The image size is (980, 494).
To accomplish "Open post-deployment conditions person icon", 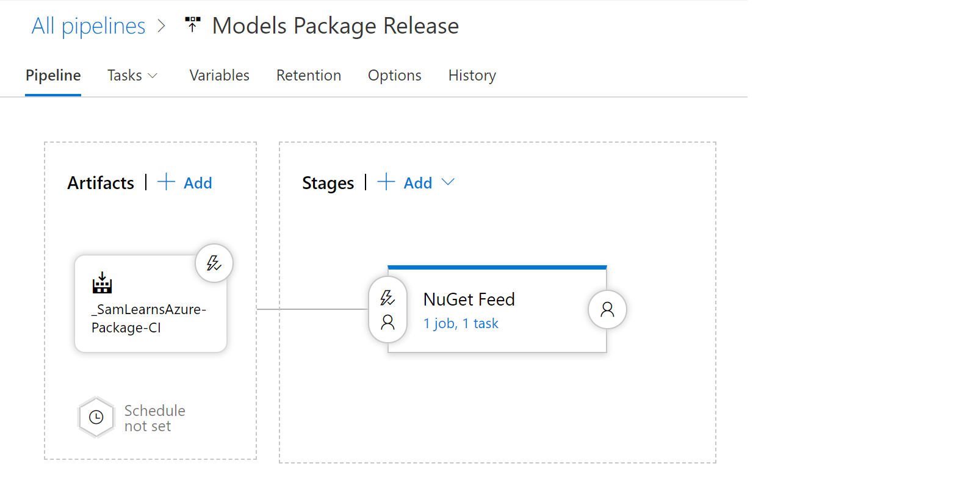I will (607, 310).
